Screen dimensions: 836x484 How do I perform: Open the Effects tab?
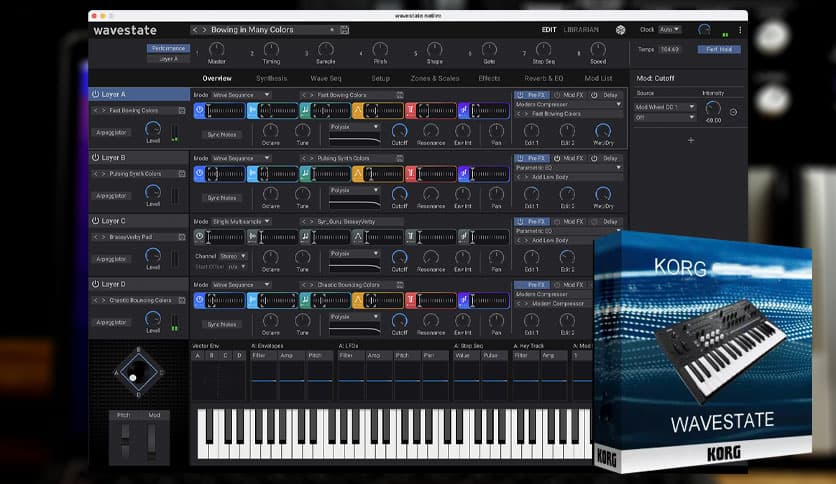coord(489,78)
